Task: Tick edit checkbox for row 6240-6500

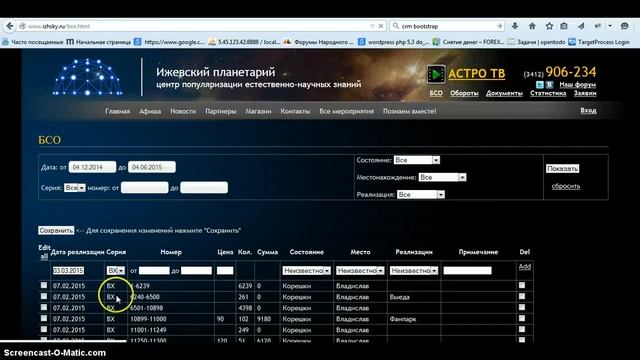Action: pos(44,296)
